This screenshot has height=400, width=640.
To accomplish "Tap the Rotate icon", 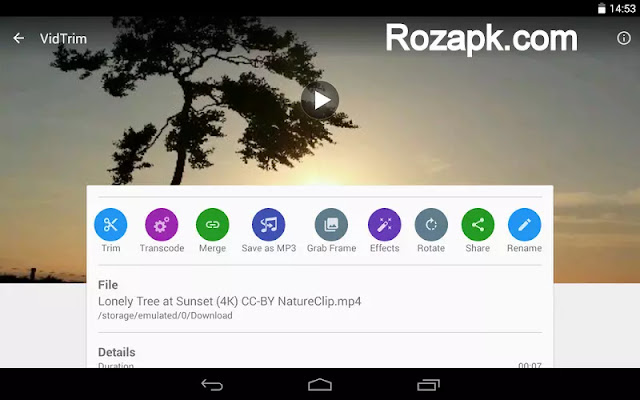I will tap(431, 224).
